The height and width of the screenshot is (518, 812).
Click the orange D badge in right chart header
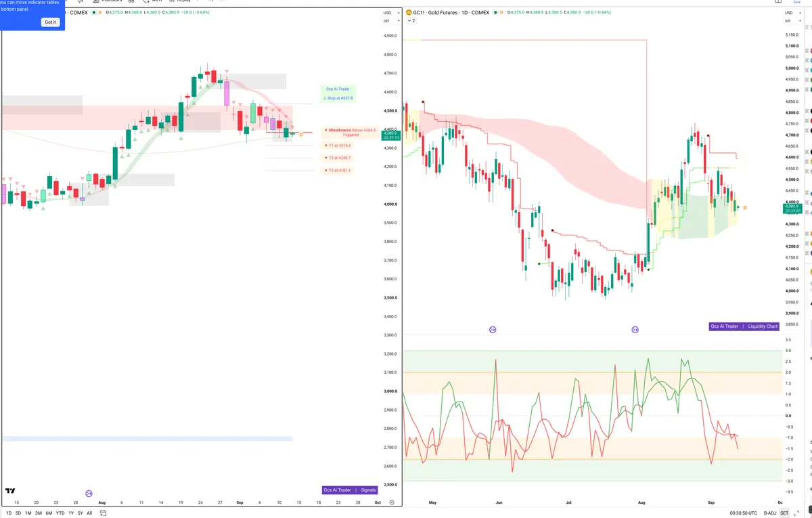502,12
